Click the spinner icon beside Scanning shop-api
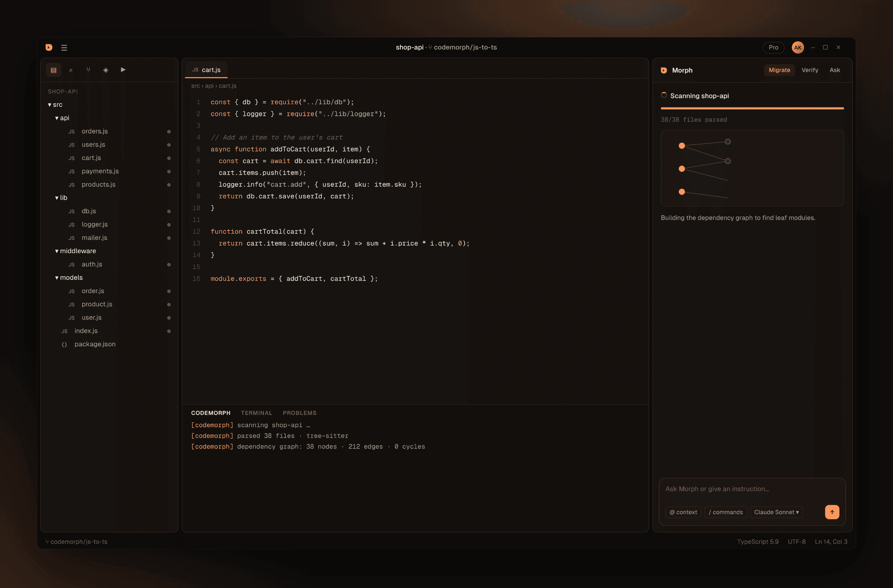 [x=664, y=95]
